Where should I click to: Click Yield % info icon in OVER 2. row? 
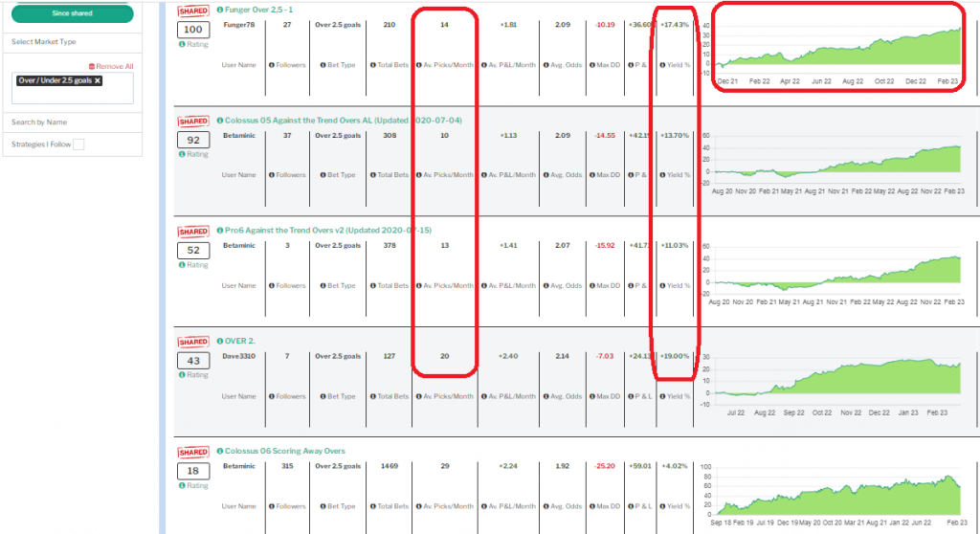pos(661,396)
